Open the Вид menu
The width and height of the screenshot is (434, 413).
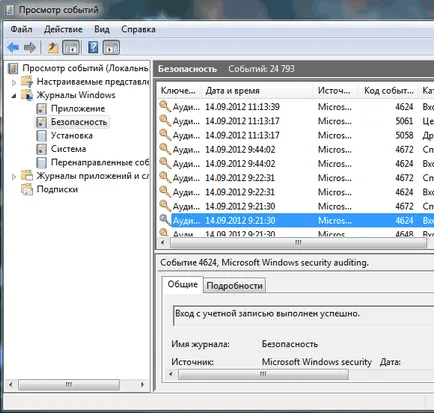tap(102, 29)
